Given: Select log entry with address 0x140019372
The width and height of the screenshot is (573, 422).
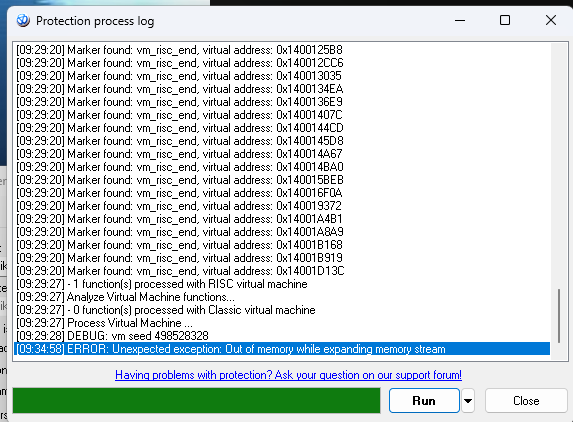Looking at the screenshot, I should [282, 206].
